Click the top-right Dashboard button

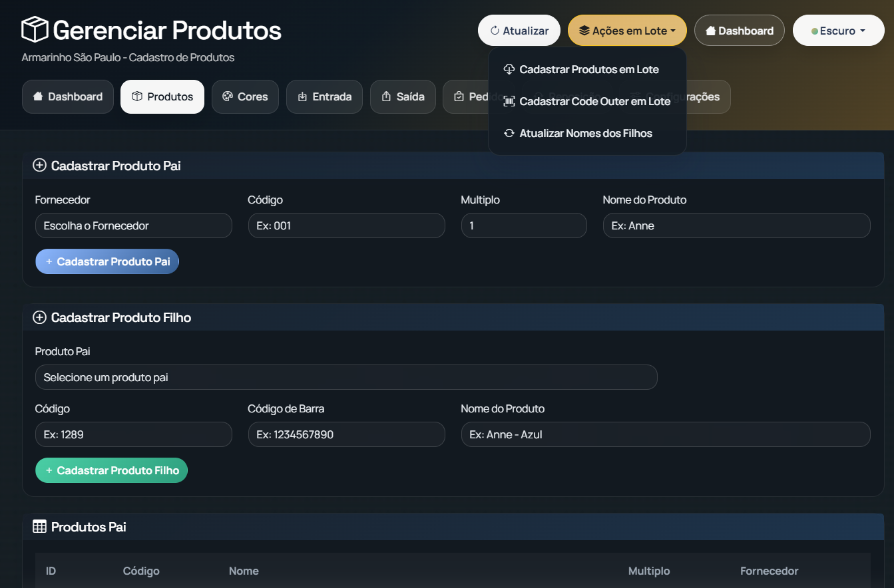pos(740,31)
